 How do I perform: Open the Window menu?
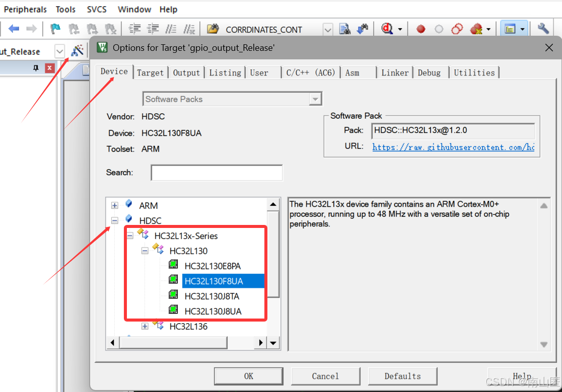[x=134, y=9]
